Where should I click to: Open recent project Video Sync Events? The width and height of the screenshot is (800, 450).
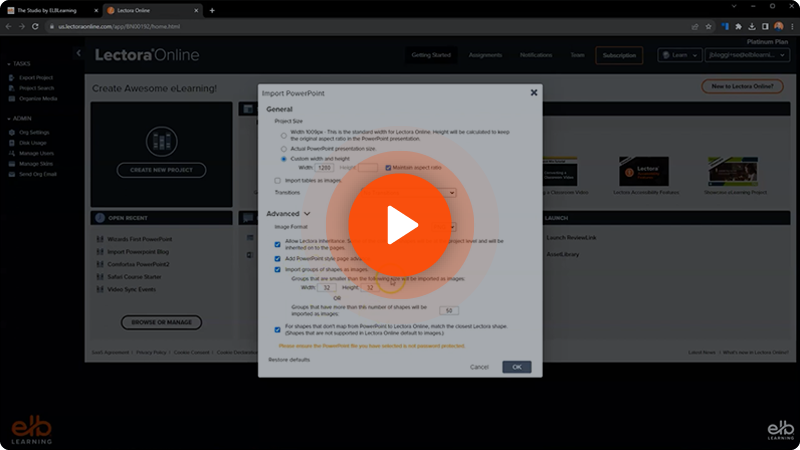[131, 289]
